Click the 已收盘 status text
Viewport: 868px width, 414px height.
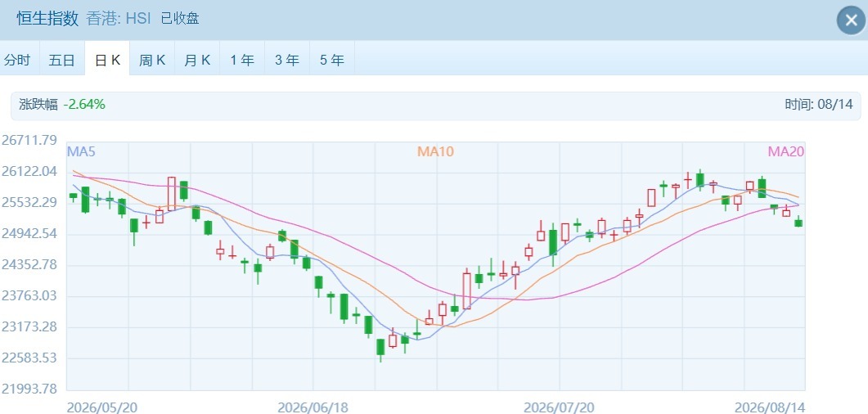(180, 19)
